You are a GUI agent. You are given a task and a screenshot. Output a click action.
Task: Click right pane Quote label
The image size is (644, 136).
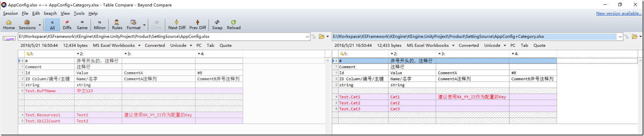[539, 45]
